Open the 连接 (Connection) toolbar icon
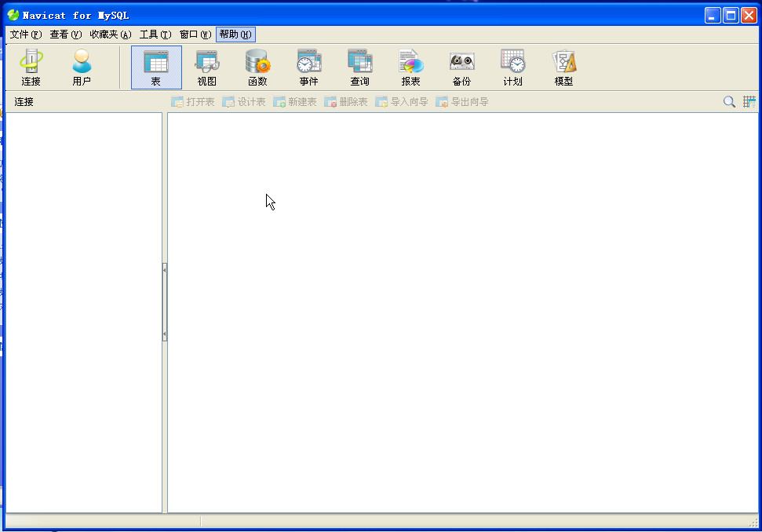Screen dimensions: 762x532 tap(31, 67)
